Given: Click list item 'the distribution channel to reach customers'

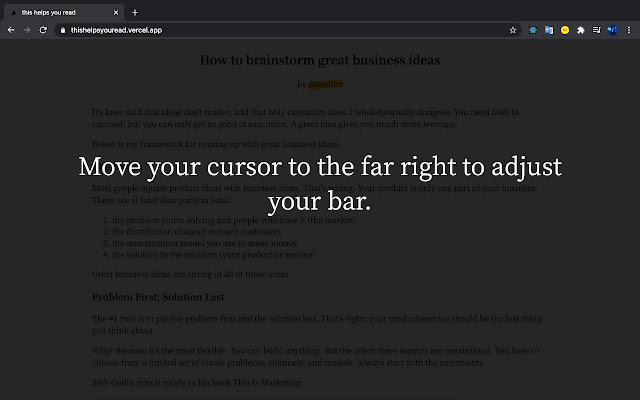Looking at the screenshot, I should point(196,231).
